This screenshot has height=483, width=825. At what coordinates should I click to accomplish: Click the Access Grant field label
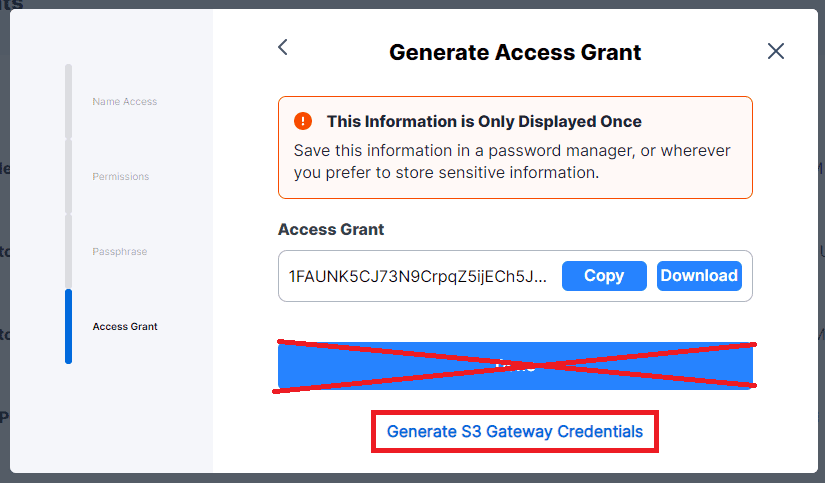pyautogui.click(x=331, y=229)
